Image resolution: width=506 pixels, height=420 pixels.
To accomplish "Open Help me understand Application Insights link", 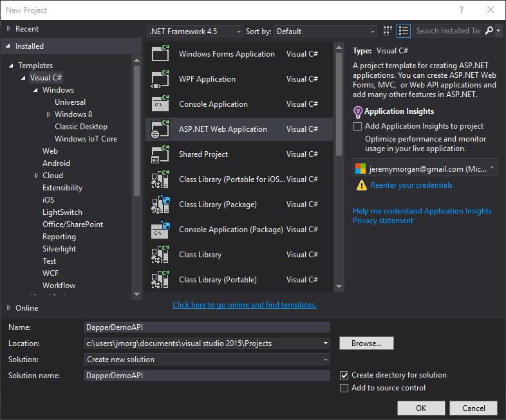I will (x=422, y=211).
